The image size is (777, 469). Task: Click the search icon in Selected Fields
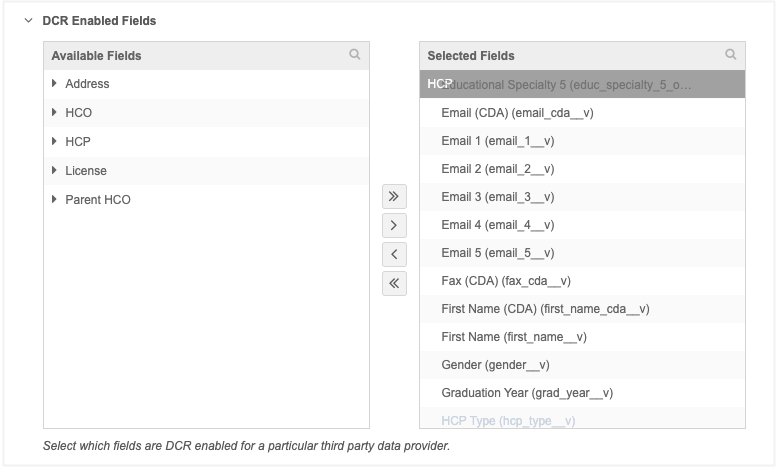(731, 55)
